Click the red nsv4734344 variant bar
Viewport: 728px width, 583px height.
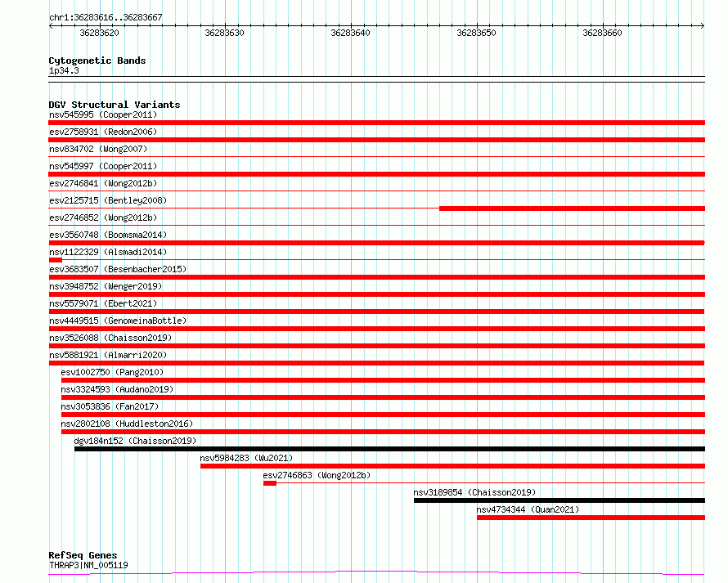point(591,518)
